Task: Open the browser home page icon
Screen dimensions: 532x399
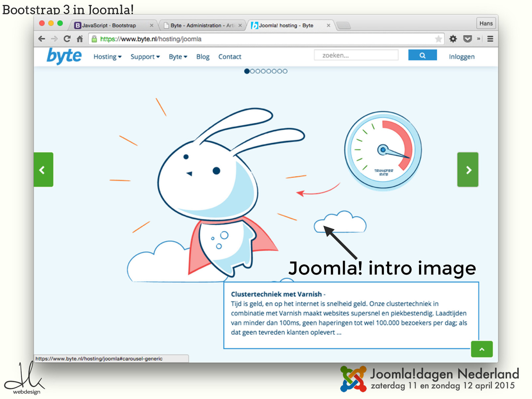Action: 80,39
